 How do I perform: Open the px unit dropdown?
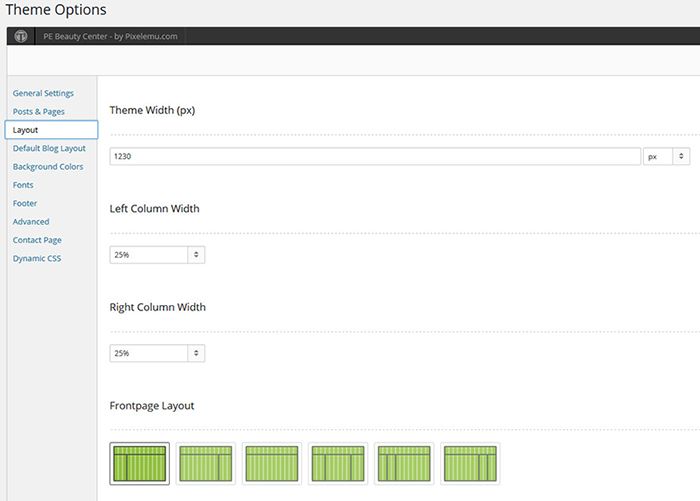click(x=667, y=156)
